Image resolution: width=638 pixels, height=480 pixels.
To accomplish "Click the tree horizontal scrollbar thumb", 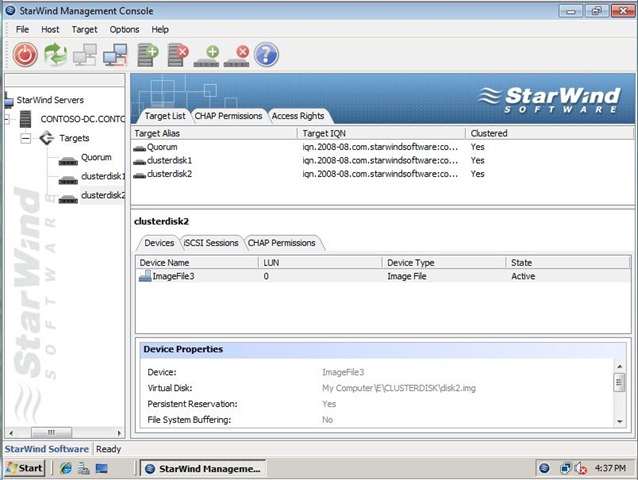I will 51,432.
